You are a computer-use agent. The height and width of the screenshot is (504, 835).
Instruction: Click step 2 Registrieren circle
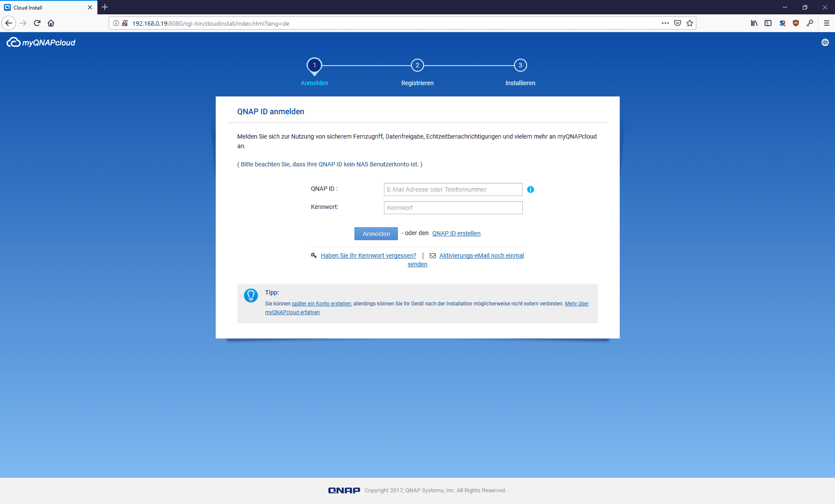pyautogui.click(x=417, y=66)
